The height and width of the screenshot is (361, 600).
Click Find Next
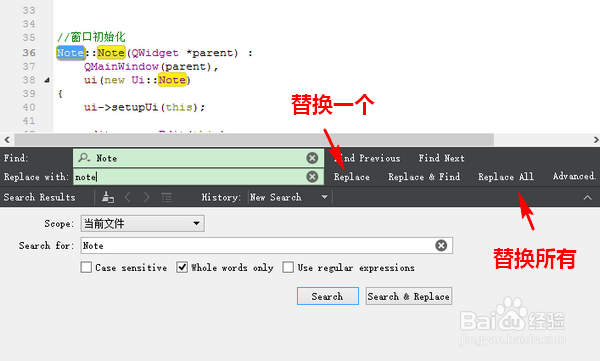tap(441, 158)
